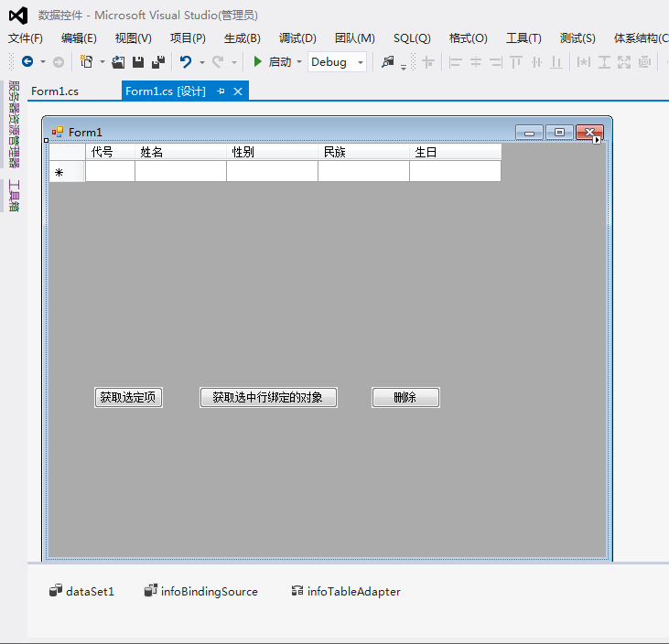669x644 pixels.
Task: Open the 调试(D) menu
Action: (297, 38)
